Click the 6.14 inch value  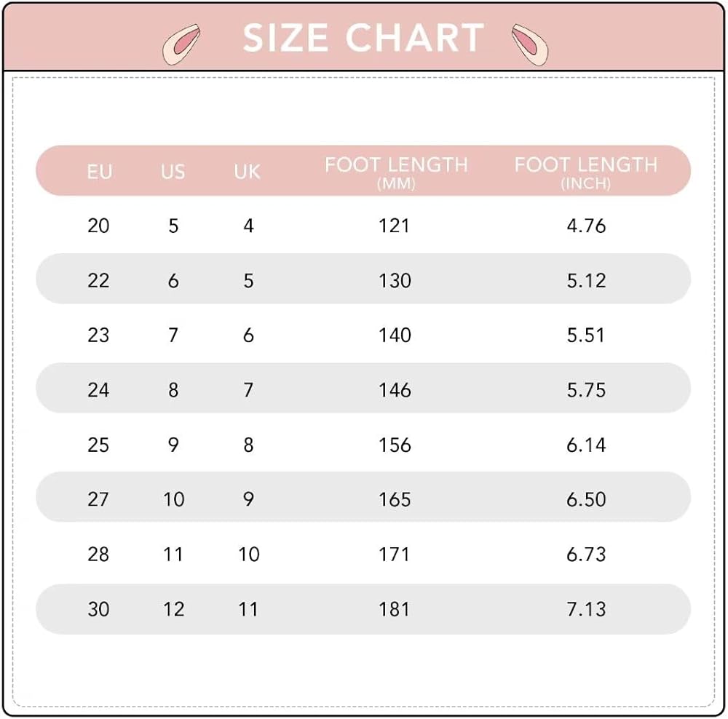pyautogui.click(x=586, y=445)
